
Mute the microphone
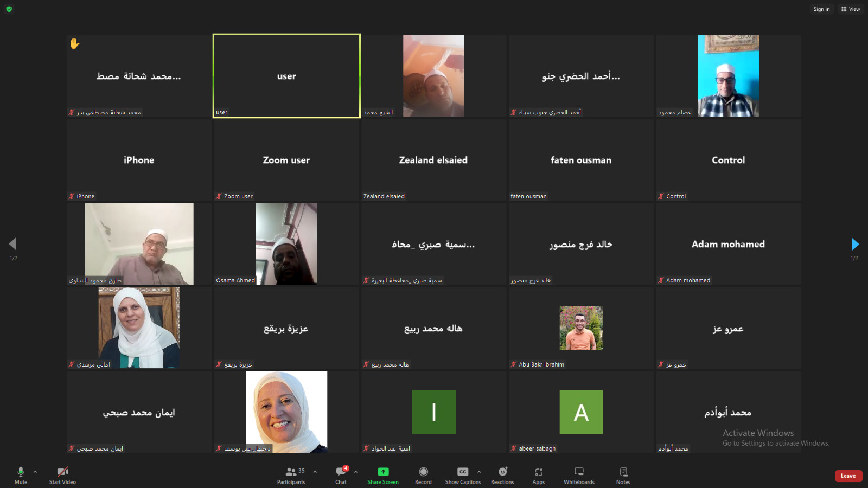pos(21,475)
